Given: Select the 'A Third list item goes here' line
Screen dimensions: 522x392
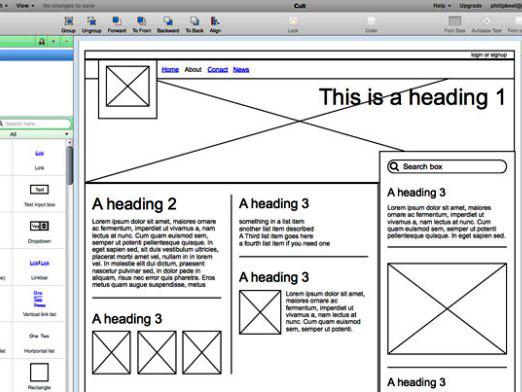Looking at the screenshot, I should tap(276, 236).
